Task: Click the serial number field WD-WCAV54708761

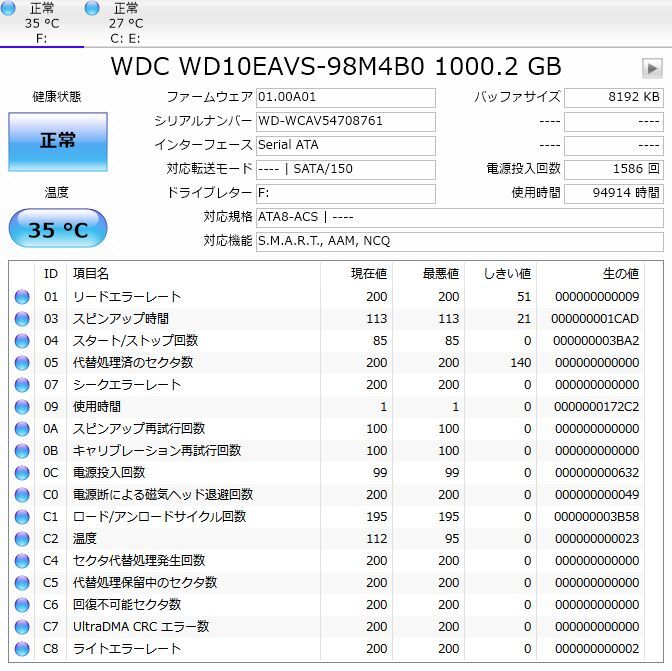Action: pos(346,122)
